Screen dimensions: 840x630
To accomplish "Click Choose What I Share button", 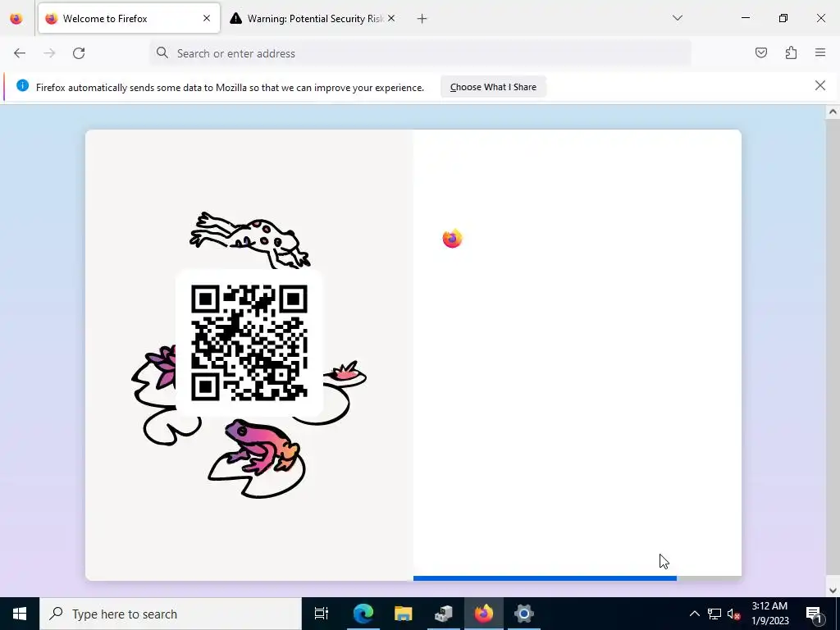I will (493, 87).
